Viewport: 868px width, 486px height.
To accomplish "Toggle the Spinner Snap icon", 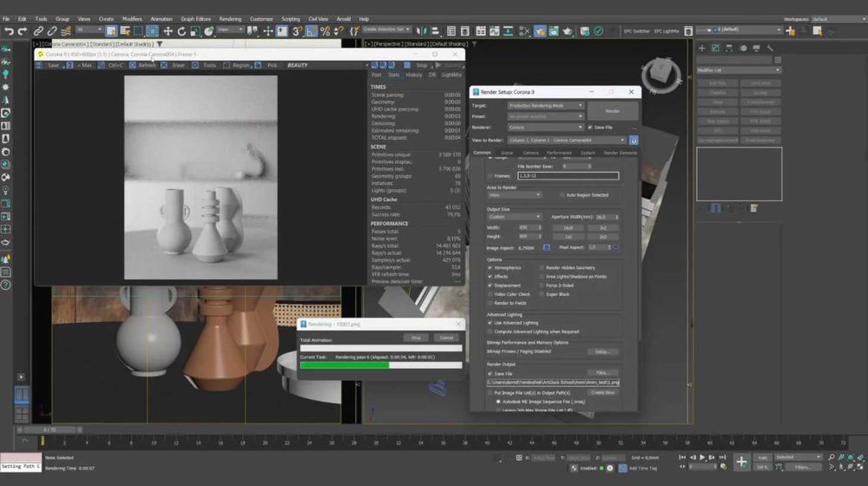I will 339,31.
